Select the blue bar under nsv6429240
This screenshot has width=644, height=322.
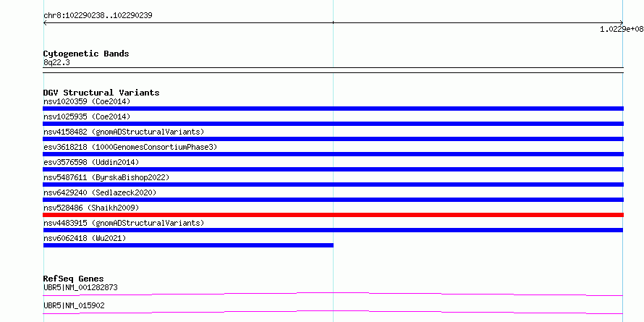pos(333,200)
